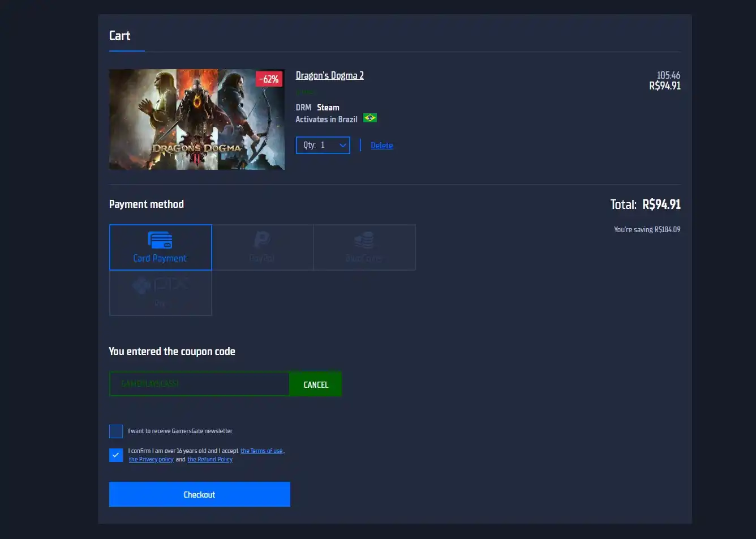
Task: Click the Cart heading
Action: pyautogui.click(x=120, y=36)
